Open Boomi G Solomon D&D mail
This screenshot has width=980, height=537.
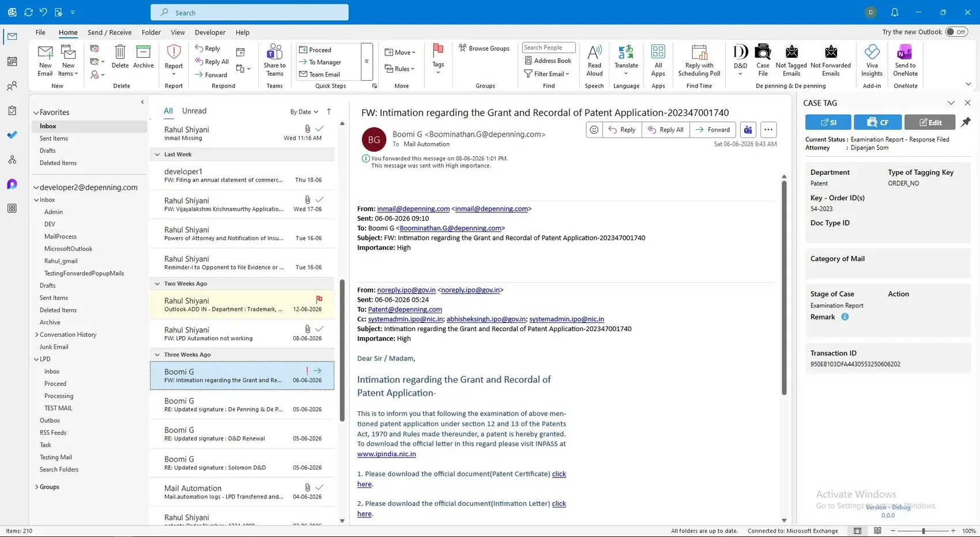(x=242, y=463)
